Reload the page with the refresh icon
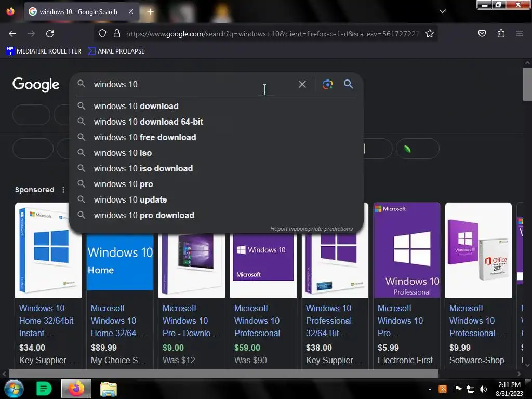 50,34
